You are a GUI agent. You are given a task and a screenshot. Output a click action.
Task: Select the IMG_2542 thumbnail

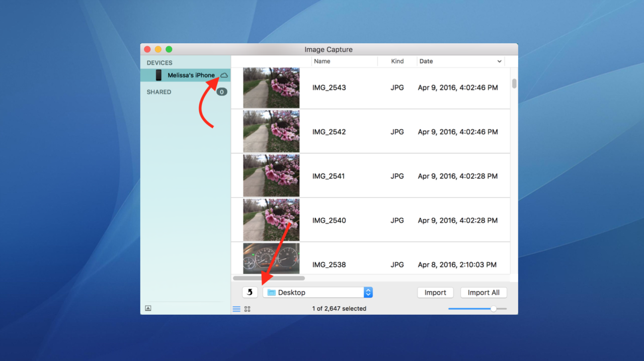pyautogui.click(x=271, y=132)
